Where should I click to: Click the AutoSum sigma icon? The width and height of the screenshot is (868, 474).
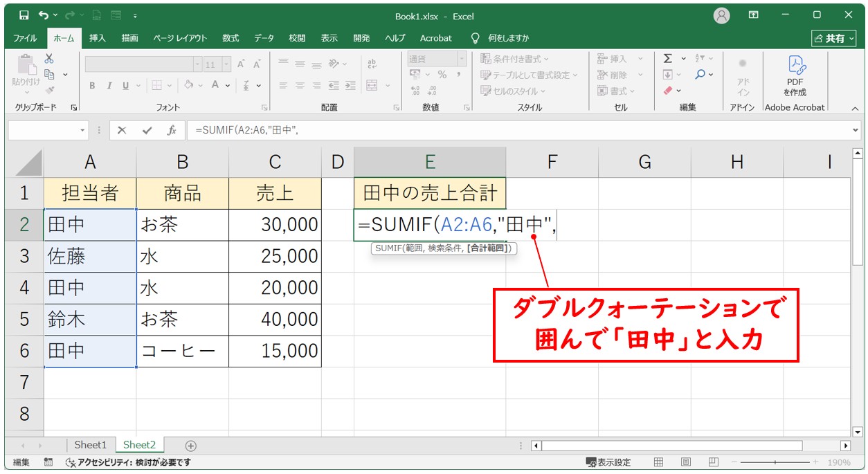coord(668,59)
